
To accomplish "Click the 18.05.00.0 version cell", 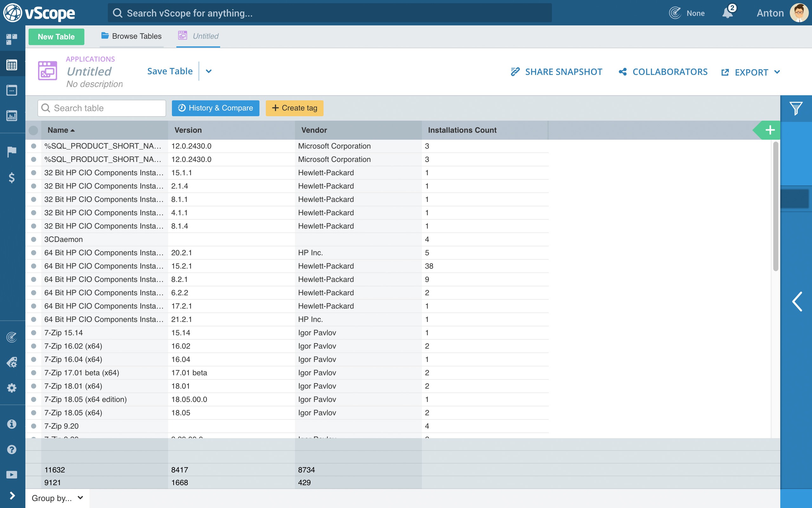I will 231,399.
